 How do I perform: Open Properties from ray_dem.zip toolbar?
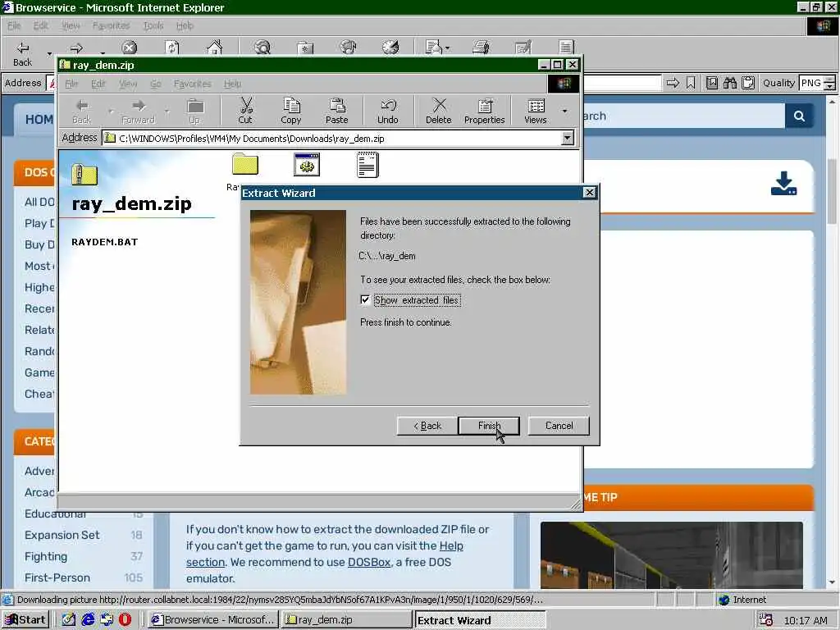tap(484, 111)
